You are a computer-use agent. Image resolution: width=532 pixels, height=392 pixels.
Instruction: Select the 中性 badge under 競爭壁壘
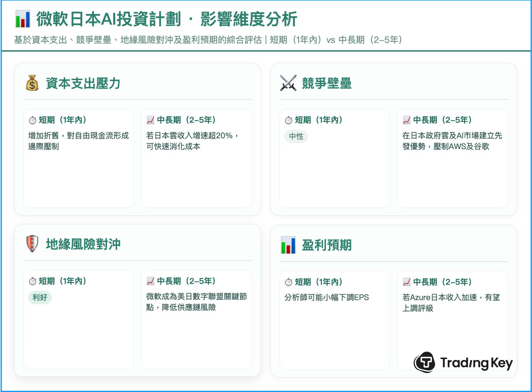pos(296,136)
